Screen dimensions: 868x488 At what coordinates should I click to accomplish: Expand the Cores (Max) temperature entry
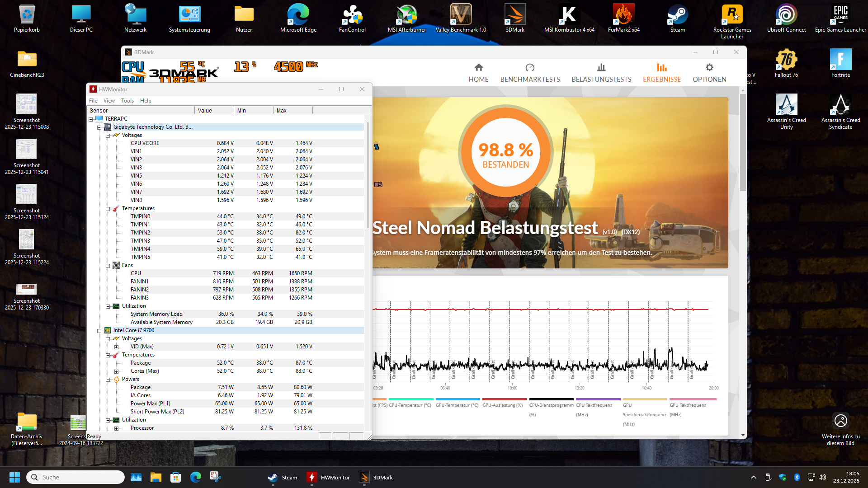tap(116, 371)
